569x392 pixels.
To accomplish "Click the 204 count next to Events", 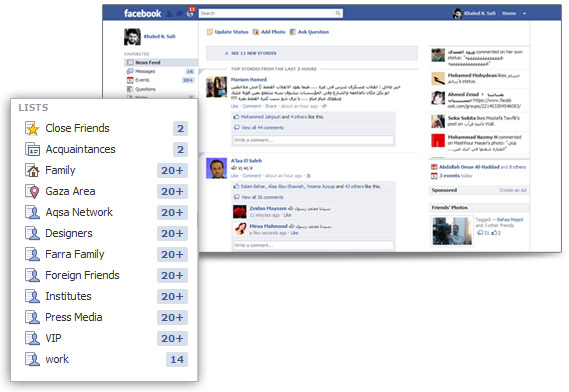I will pyautogui.click(x=188, y=80).
